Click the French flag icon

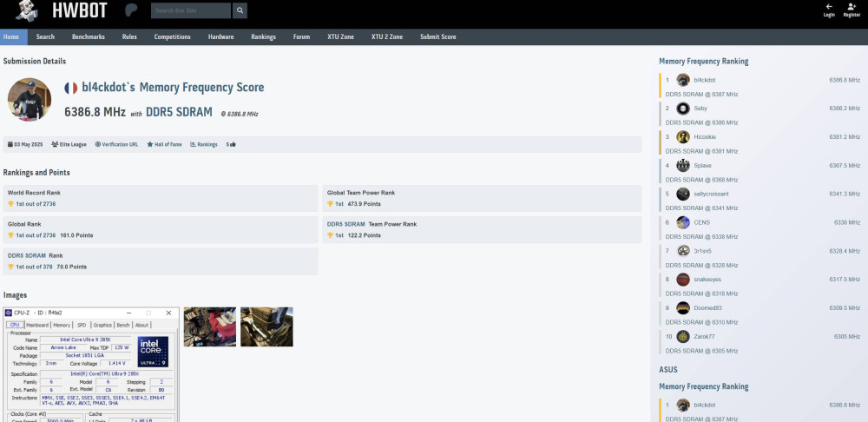[71, 88]
